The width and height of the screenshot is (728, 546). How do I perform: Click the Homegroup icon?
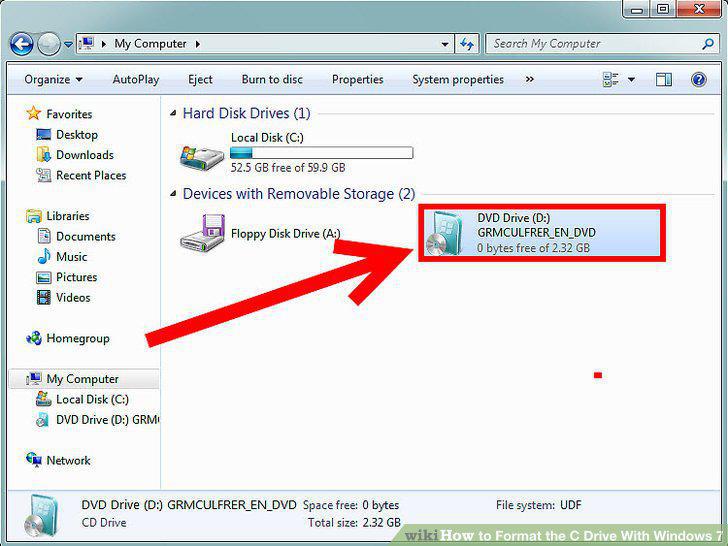point(34,338)
